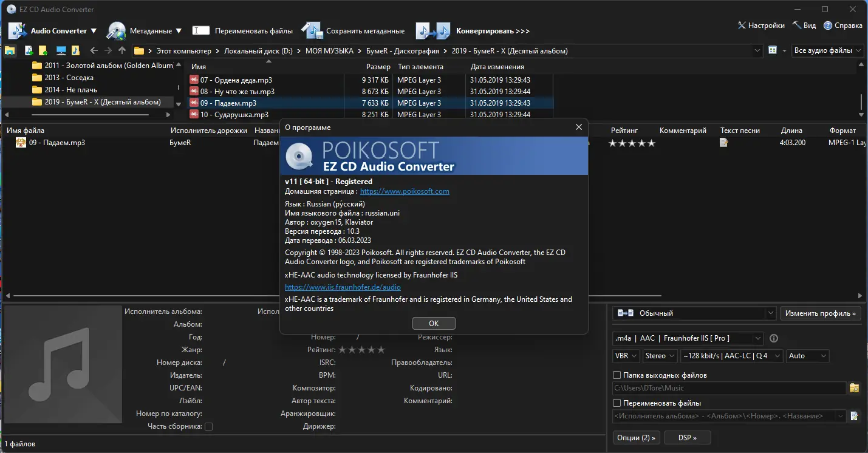The width and height of the screenshot is (868, 453).
Task: Click the Метаданные disc icon
Action: [116, 30]
